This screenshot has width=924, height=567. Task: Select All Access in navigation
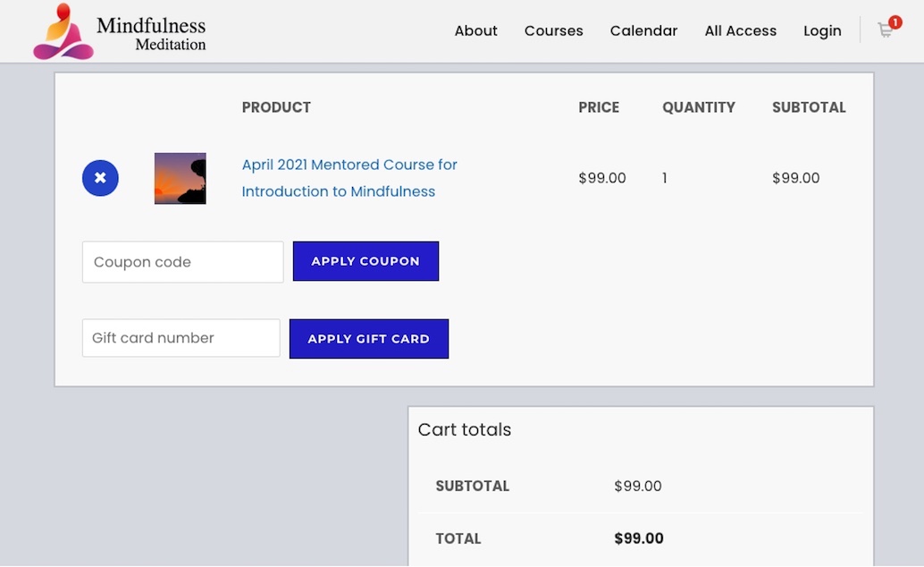click(x=740, y=30)
